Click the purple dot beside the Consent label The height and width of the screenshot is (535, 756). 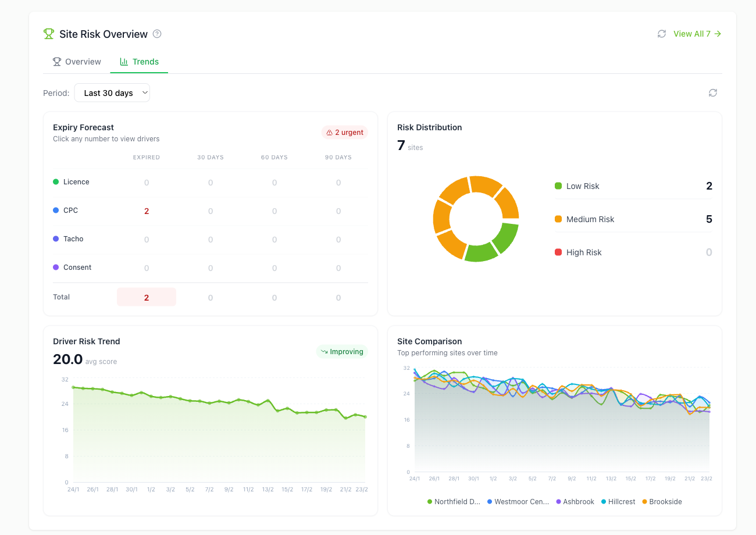[x=56, y=267]
